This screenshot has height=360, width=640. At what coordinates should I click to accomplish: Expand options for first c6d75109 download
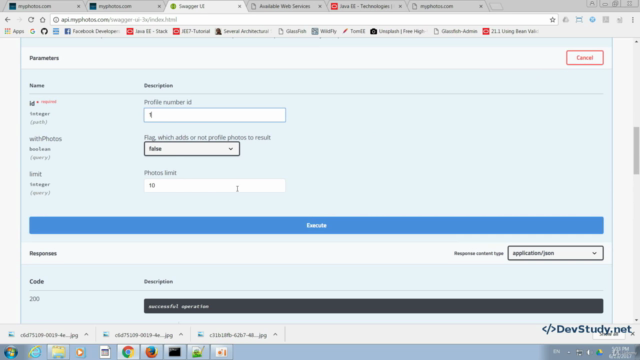(86, 335)
